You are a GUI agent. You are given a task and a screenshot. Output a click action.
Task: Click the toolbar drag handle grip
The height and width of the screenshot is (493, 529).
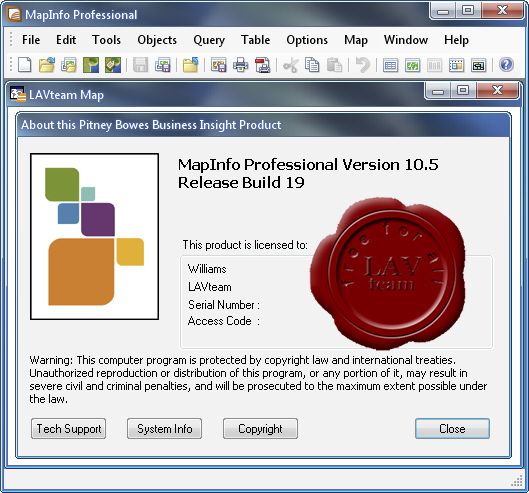point(11,64)
